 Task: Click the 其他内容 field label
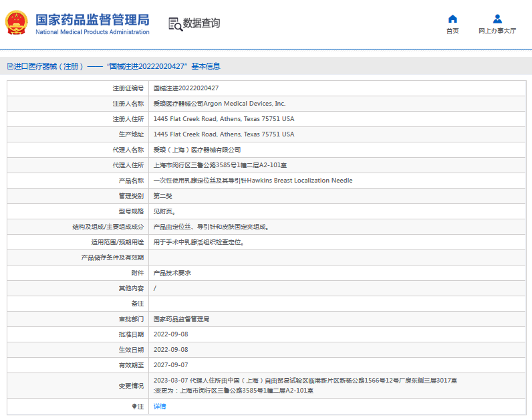point(131,288)
